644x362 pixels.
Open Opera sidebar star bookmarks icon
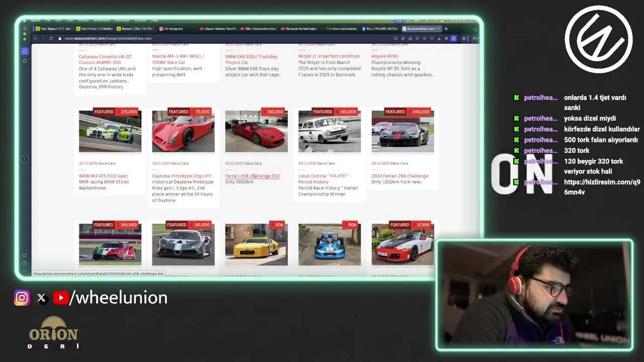point(25,61)
